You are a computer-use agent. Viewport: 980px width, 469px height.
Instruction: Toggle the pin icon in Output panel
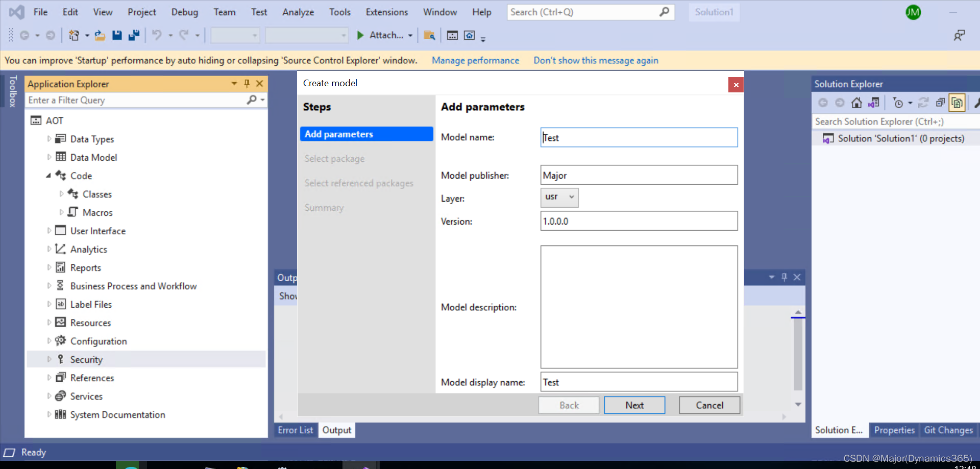[785, 277]
